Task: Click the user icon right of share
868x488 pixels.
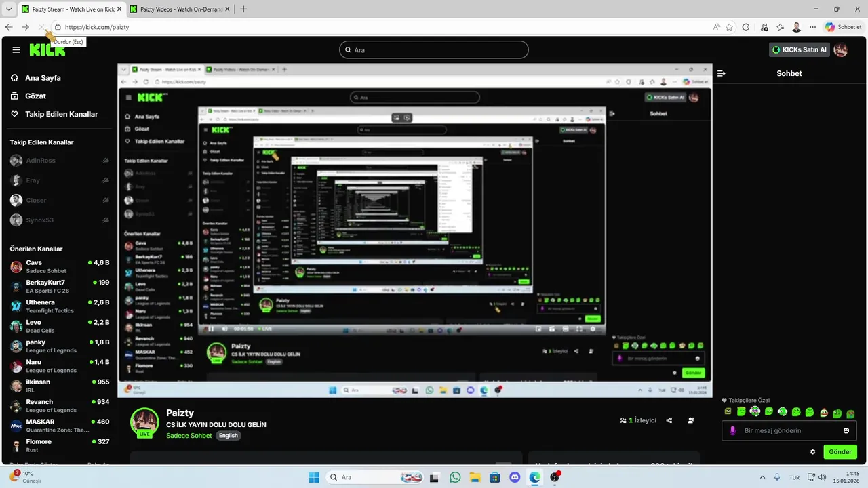Action: pyautogui.click(x=691, y=420)
